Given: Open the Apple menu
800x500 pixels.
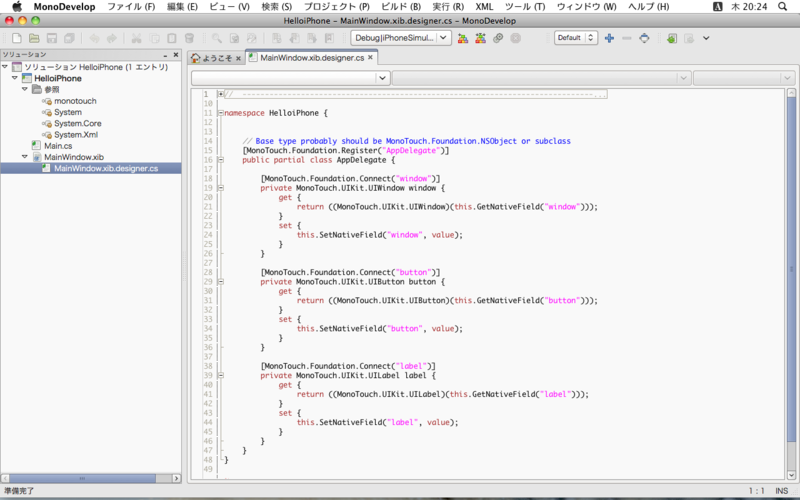Looking at the screenshot, I should [x=17, y=6].
